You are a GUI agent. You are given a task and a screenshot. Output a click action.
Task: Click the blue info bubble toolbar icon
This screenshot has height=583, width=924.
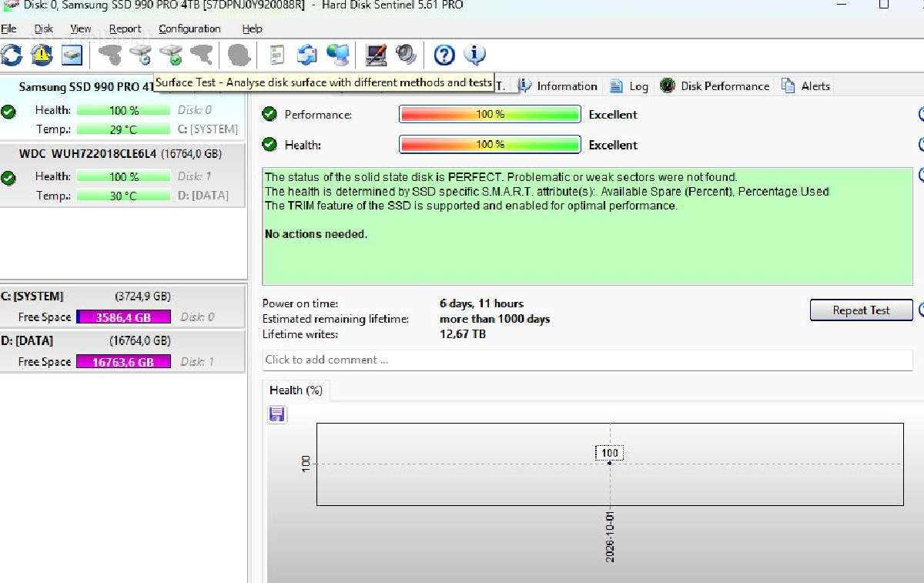coord(475,55)
